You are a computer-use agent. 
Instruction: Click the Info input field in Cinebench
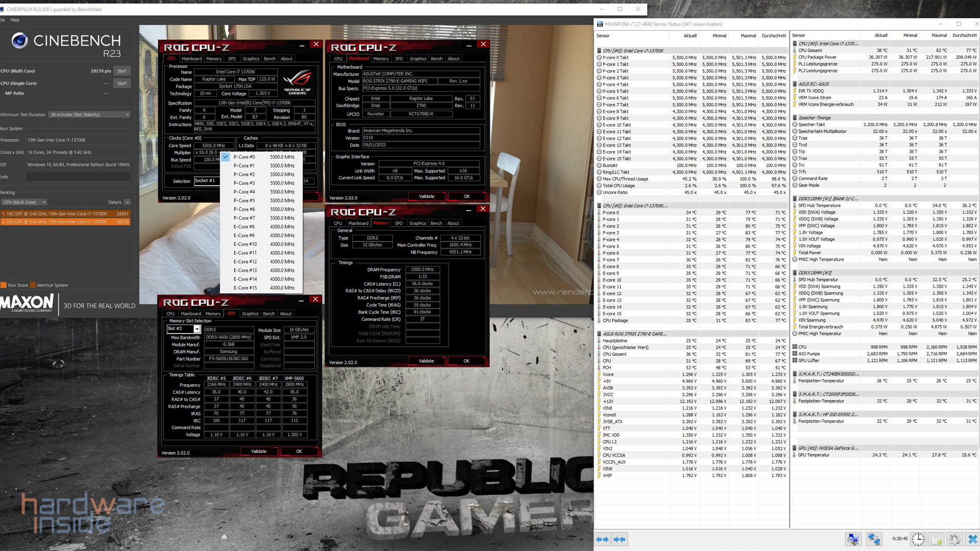click(79, 177)
